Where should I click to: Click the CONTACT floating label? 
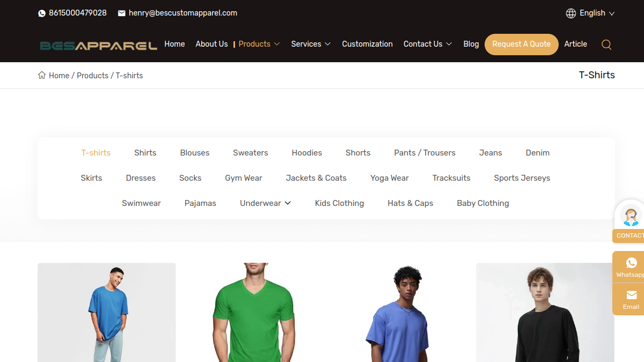(629, 236)
